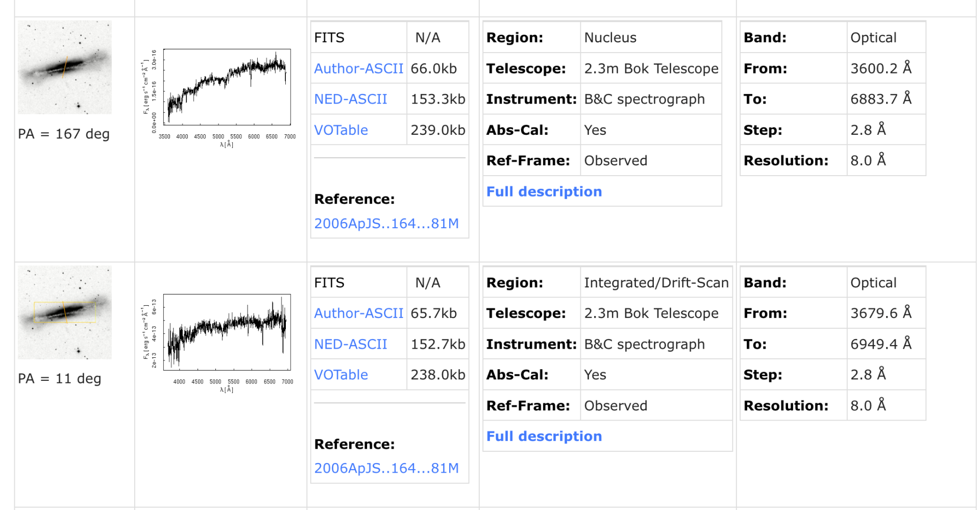Open Author-ASCII file in Nucleus row
The image size is (980, 510).
pyautogui.click(x=358, y=68)
